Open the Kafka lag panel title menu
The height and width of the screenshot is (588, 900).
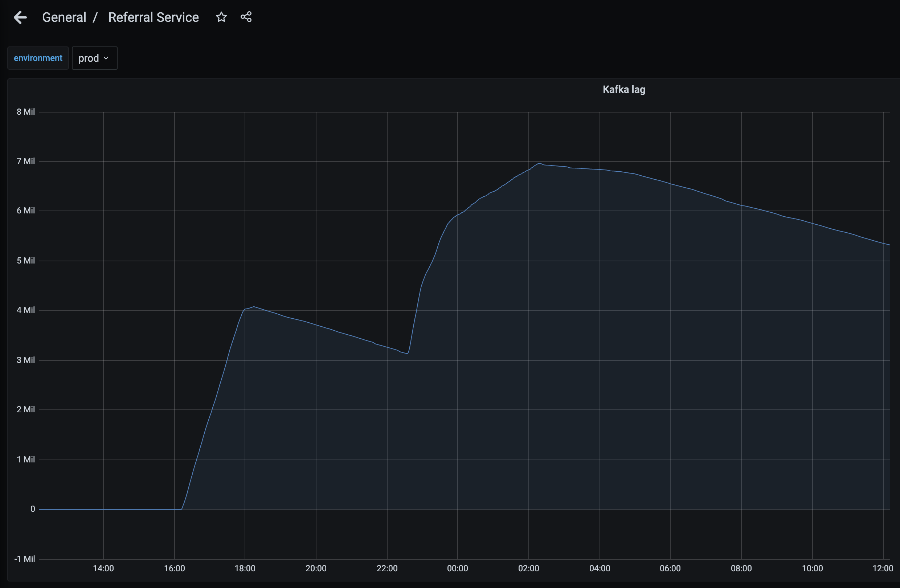pyautogui.click(x=623, y=90)
